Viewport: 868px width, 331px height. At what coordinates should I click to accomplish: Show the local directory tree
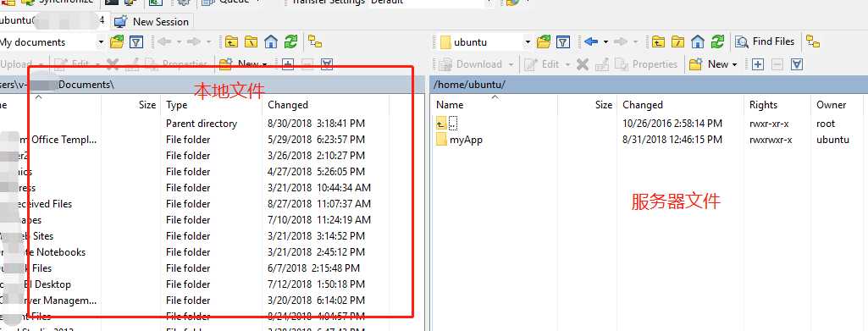click(x=315, y=41)
